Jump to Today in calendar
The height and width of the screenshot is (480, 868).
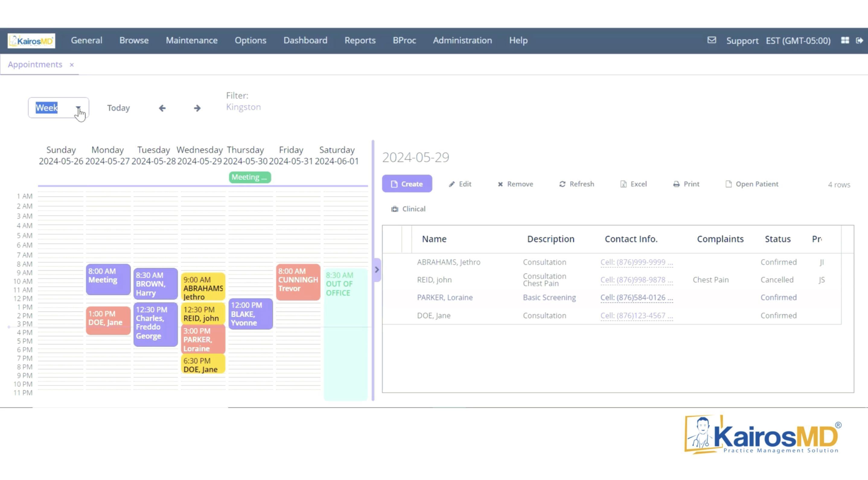pos(118,108)
